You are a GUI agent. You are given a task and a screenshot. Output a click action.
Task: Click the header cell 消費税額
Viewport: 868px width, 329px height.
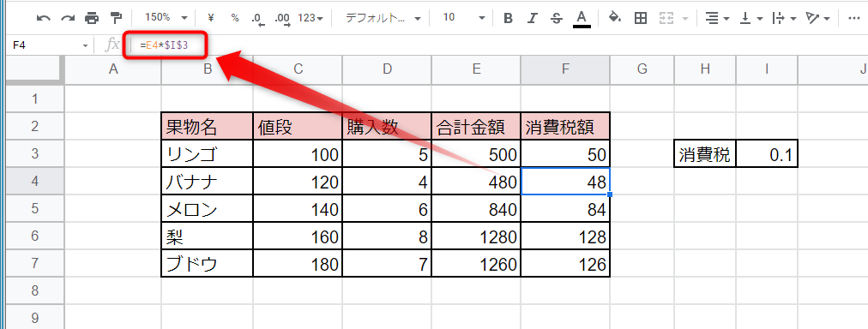pyautogui.click(x=565, y=127)
